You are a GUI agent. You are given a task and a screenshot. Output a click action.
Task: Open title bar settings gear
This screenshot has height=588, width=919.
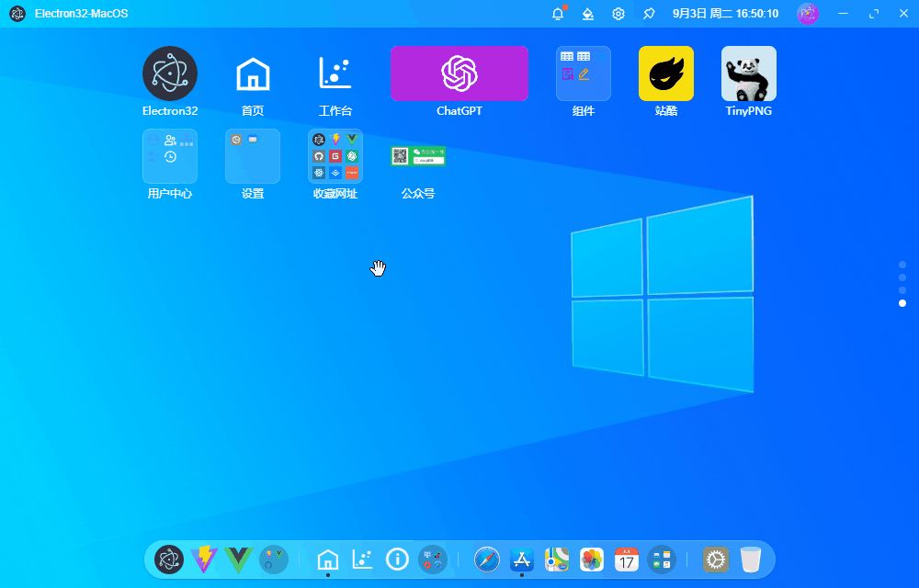pyautogui.click(x=618, y=14)
